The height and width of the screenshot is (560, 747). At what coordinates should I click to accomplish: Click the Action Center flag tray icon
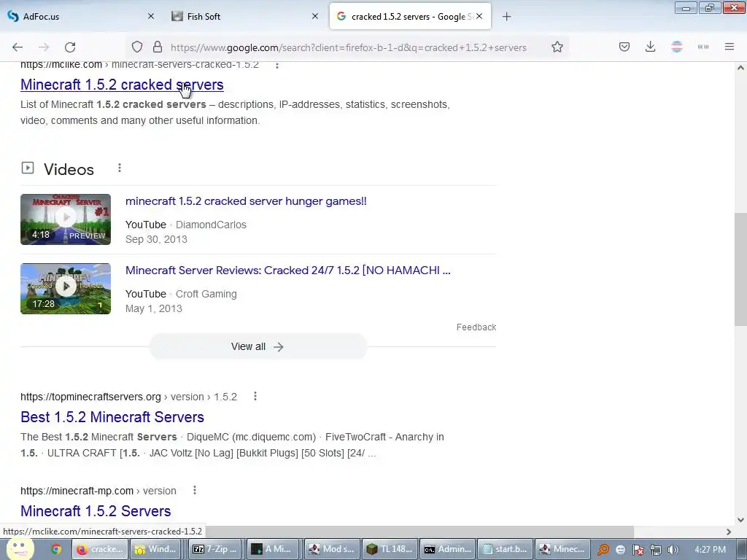click(x=638, y=550)
